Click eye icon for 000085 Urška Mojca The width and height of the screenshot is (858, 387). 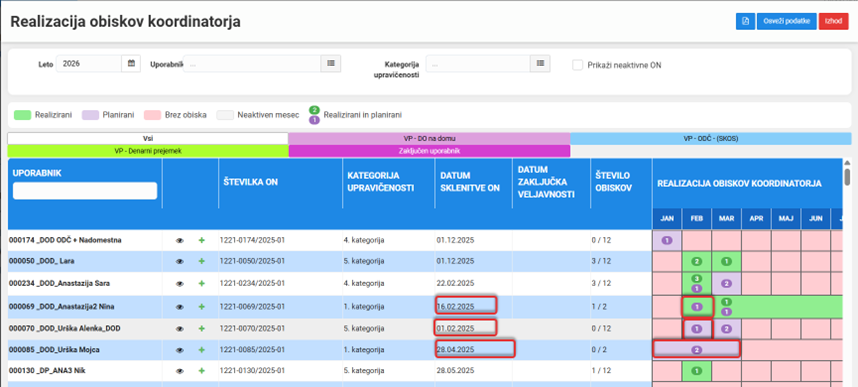[x=179, y=349]
